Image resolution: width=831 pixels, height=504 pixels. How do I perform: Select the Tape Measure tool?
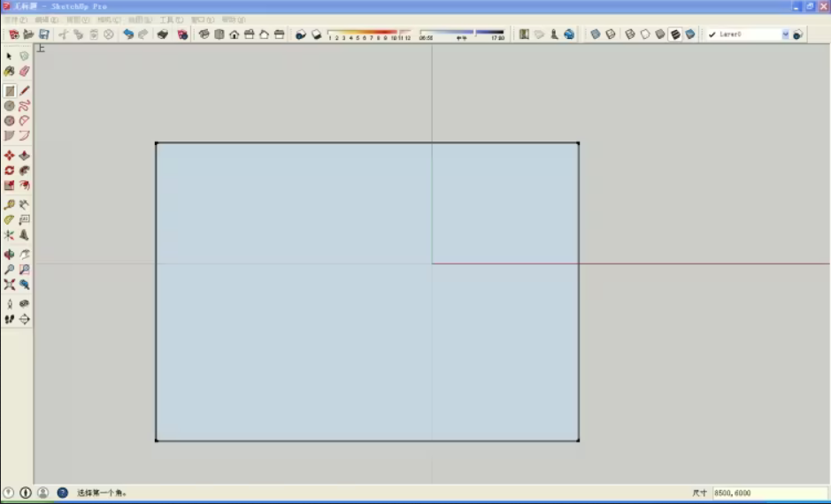pyautogui.click(x=10, y=204)
